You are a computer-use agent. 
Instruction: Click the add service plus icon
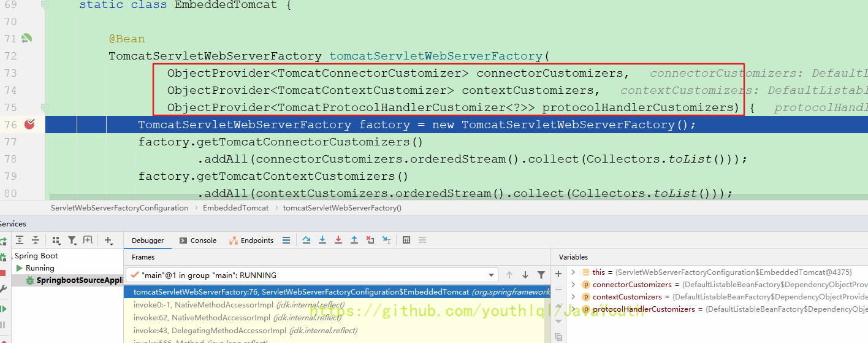[x=108, y=240]
